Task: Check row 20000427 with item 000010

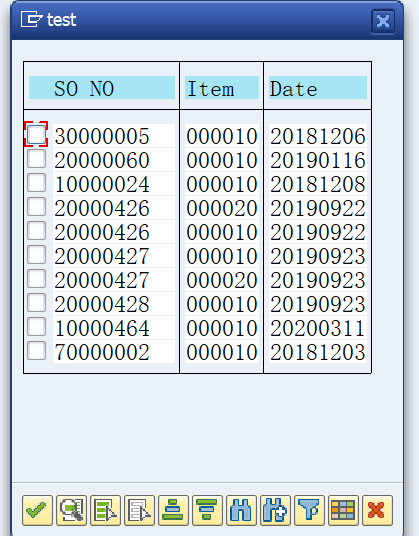Action: click(37, 254)
